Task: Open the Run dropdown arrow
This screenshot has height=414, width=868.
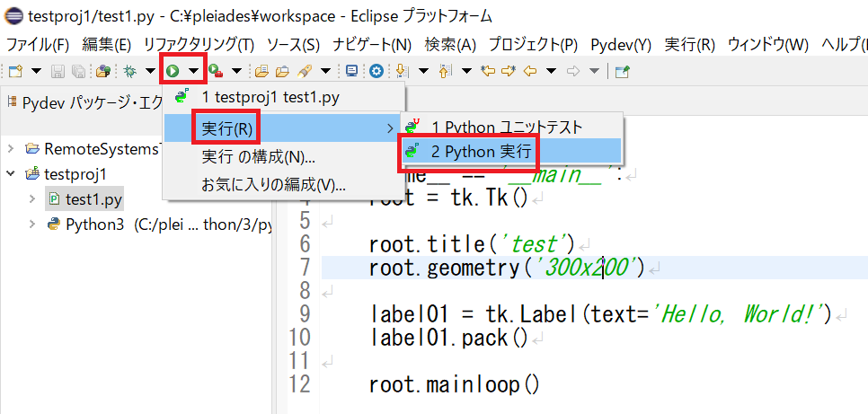Action: [193, 71]
